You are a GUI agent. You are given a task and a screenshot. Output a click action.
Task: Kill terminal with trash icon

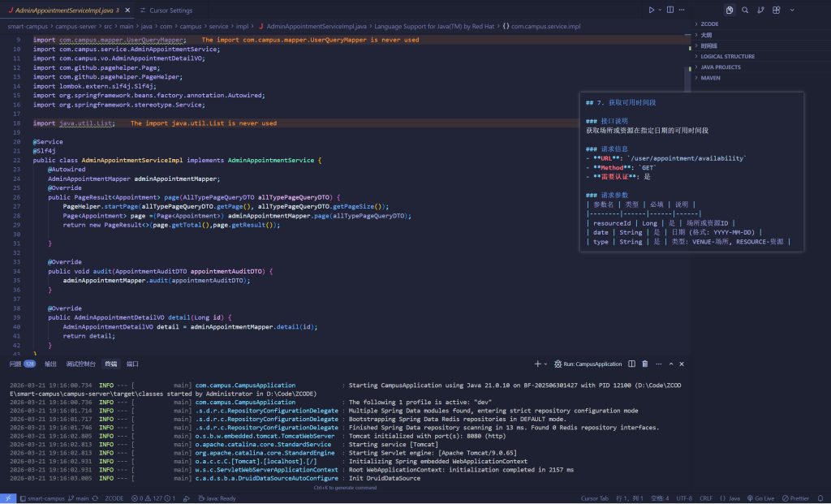tap(644, 364)
